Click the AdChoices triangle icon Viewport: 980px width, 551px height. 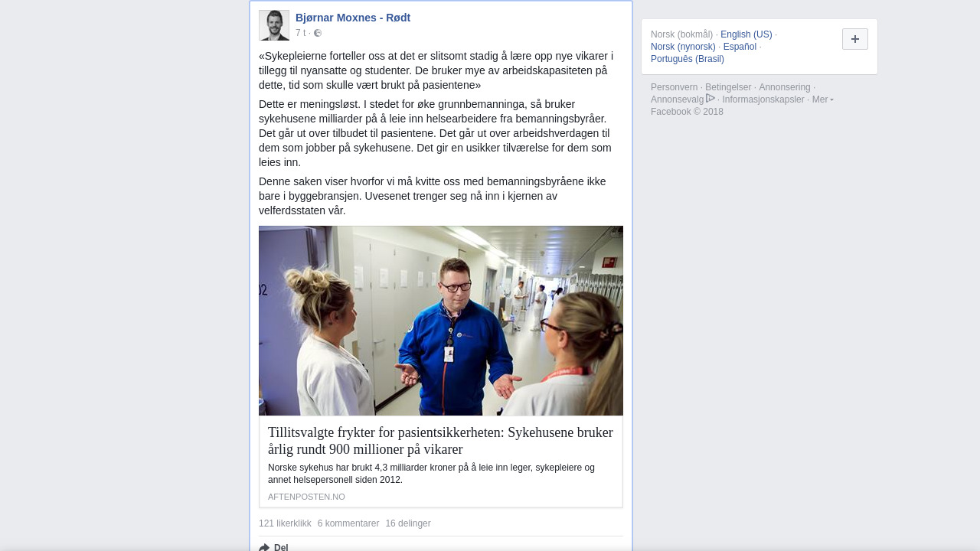(710, 99)
